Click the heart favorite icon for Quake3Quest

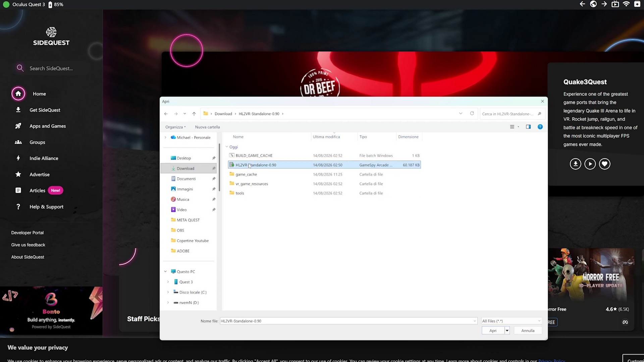coord(604,164)
